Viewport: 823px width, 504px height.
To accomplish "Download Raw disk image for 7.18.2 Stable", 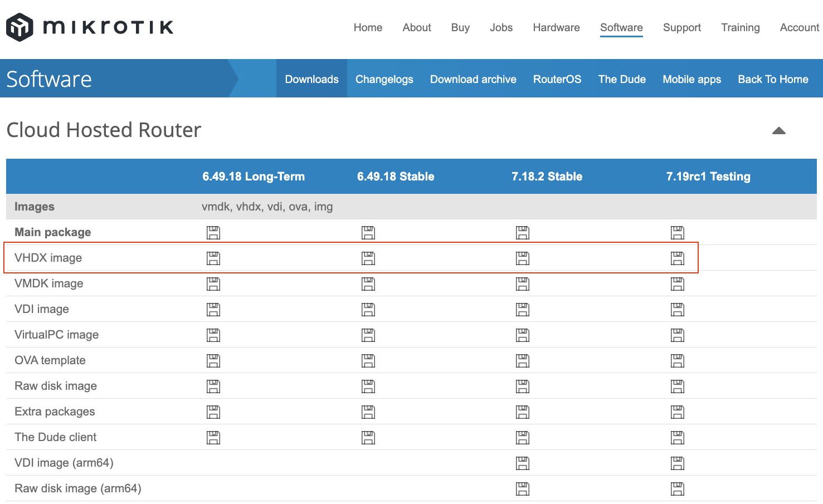I will coord(522,386).
